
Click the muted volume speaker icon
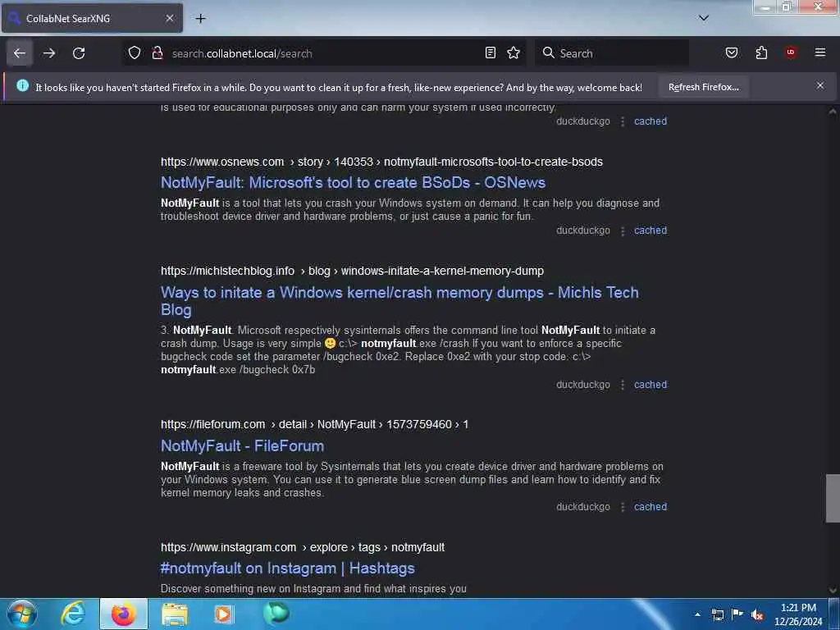coord(757,615)
